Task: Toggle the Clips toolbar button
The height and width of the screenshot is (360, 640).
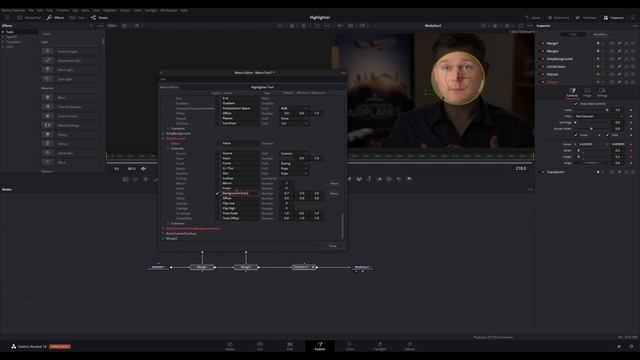Action: [x=77, y=18]
